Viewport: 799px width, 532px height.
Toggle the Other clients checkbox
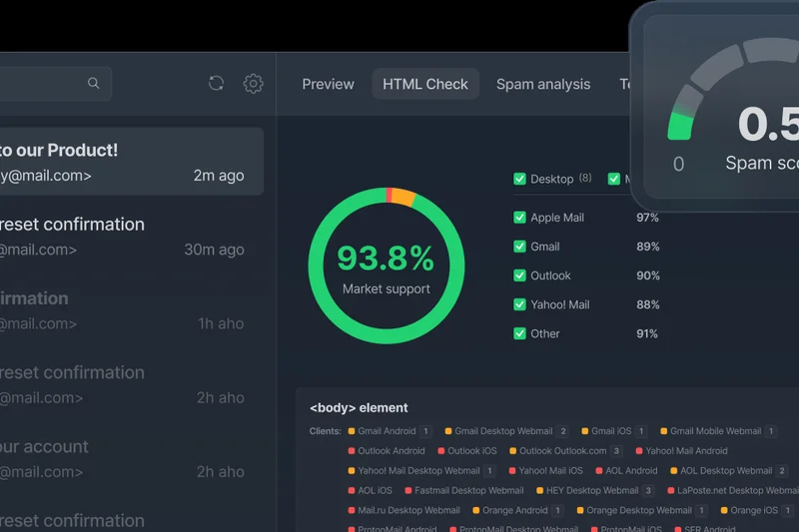click(519, 333)
